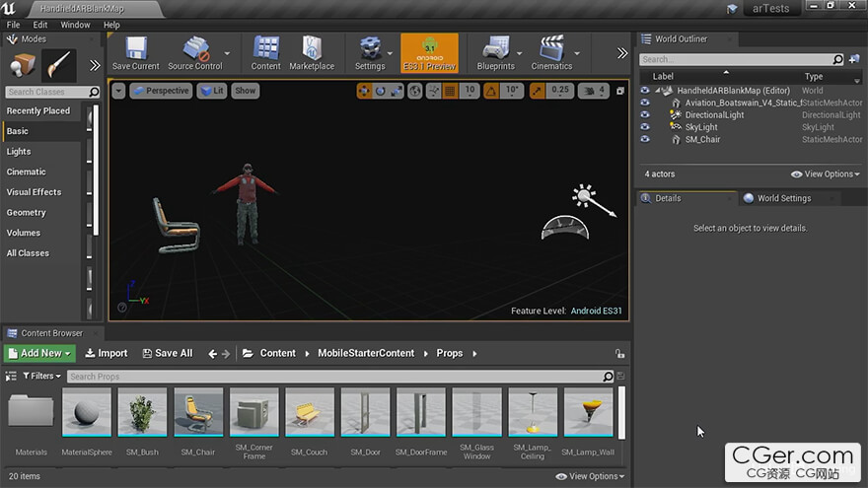This screenshot has width=868, height=488.
Task: Open the Window menu
Action: click(75, 25)
